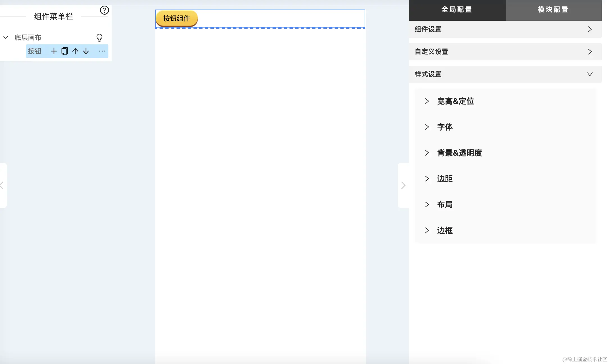Switch to the 全局配置 tab

tap(457, 10)
